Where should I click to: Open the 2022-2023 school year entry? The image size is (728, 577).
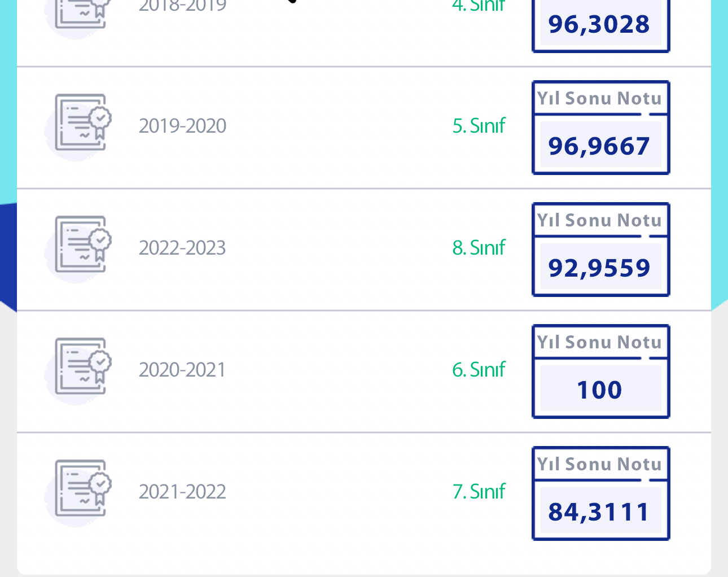[x=182, y=248]
